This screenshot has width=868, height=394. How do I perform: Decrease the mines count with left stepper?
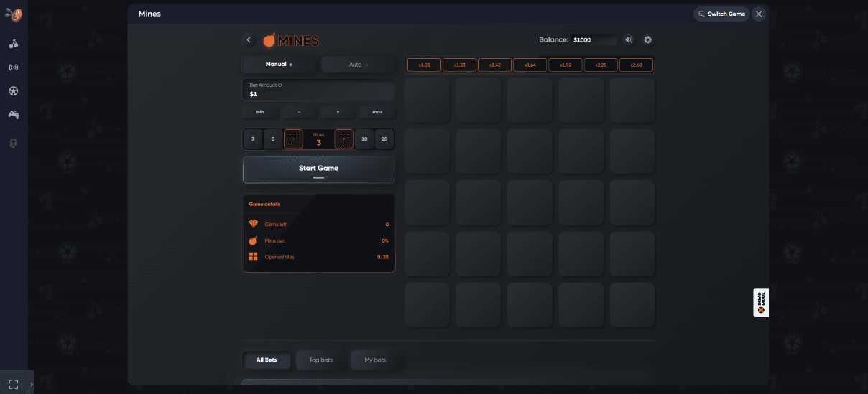point(293,139)
